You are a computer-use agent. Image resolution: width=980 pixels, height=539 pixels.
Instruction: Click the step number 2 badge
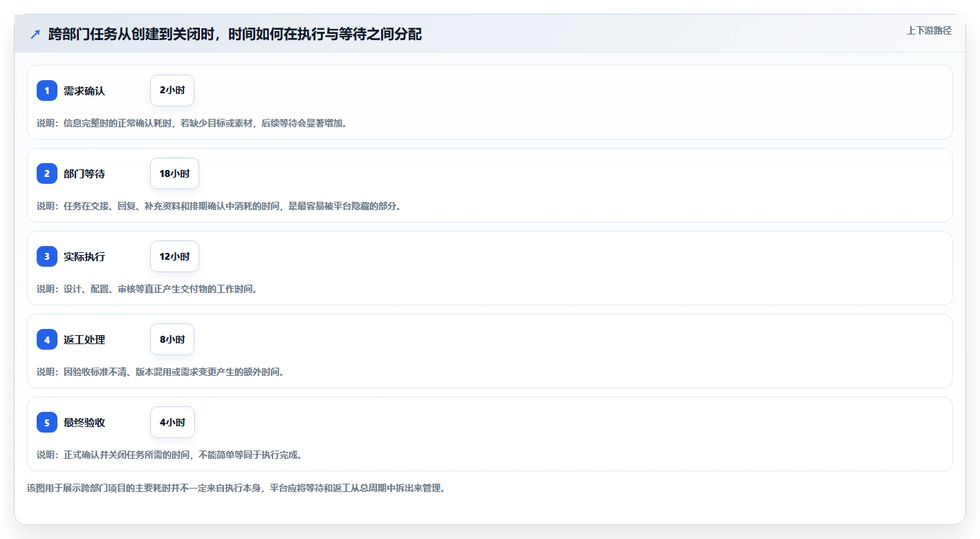tap(47, 173)
